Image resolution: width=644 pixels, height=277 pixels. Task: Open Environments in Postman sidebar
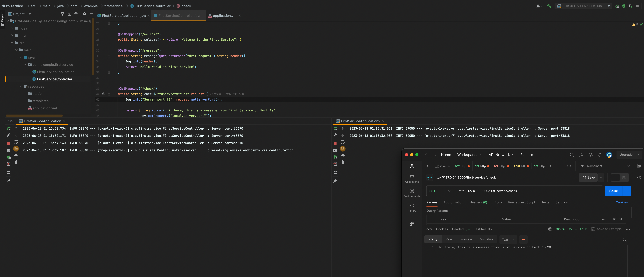[412, 193]
